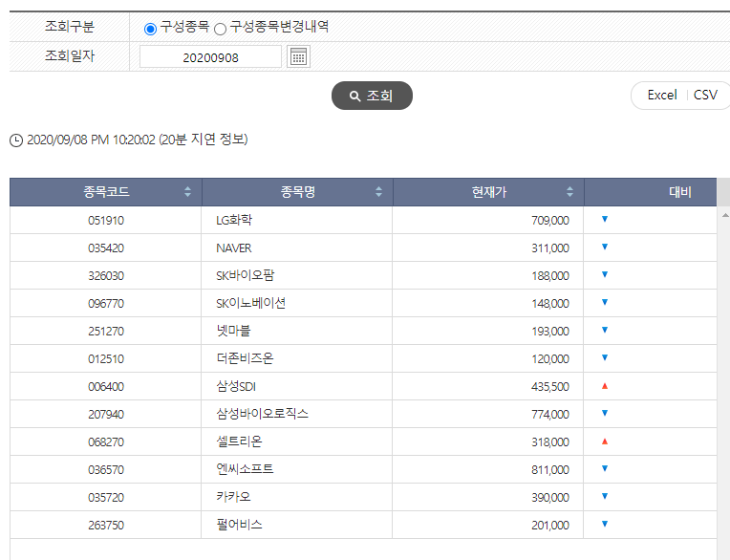The width and height of the screenshot is (730, 560).
Task: Click stock code 326030
Action: 106,275
